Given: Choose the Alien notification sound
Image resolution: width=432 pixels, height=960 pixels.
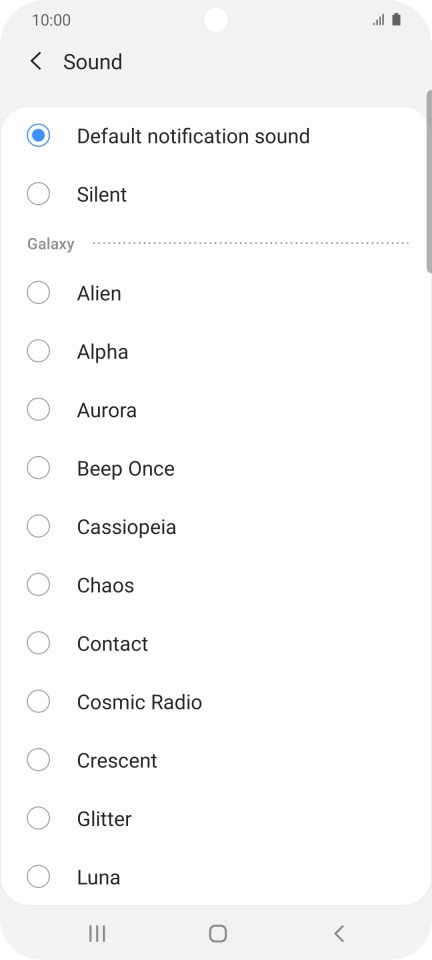Looking at the screenshot, I should point(38,293).
